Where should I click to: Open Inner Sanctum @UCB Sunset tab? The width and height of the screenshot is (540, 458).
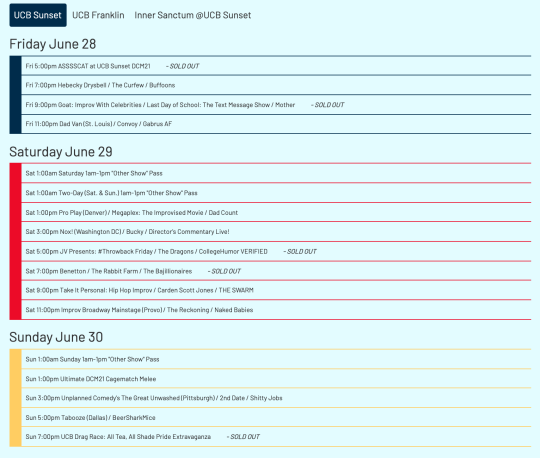(193, 15)
